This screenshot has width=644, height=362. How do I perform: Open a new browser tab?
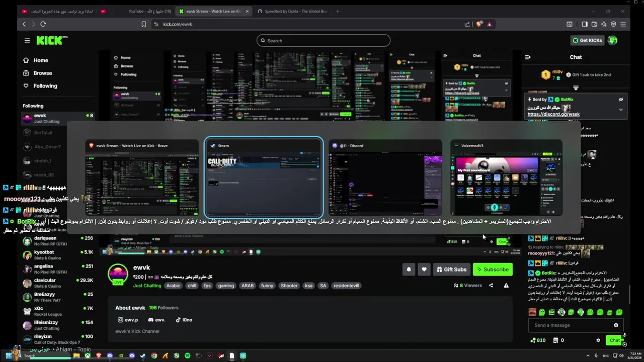click(x=338, y=11)
